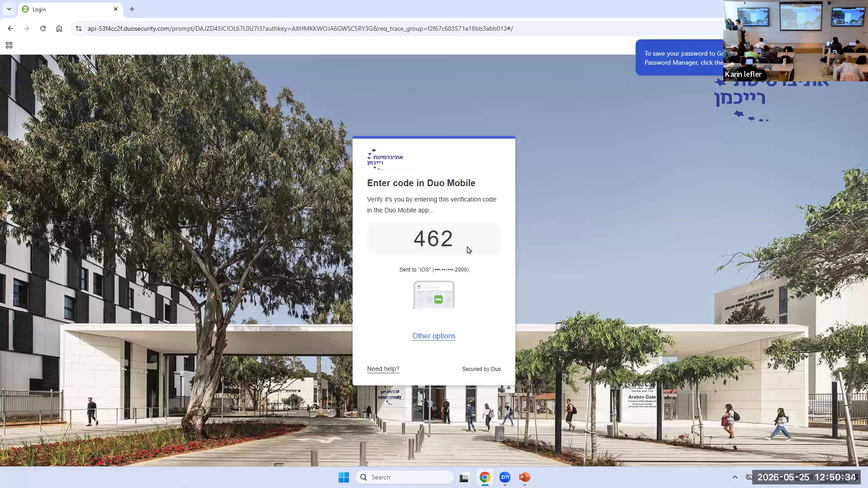Click the Need help? link

[383, 369]
